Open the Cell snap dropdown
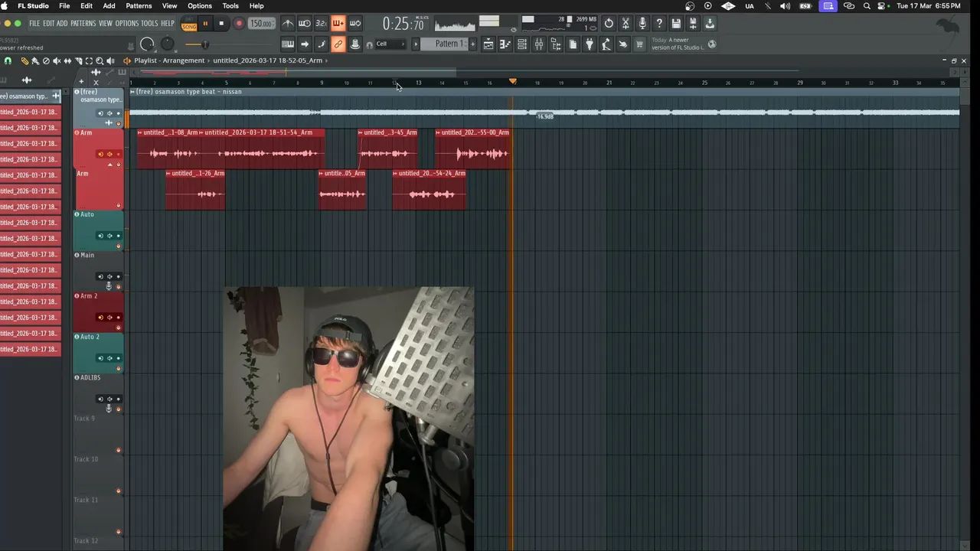The width and height of the screenshot is (980, 551). coord(390,44)
